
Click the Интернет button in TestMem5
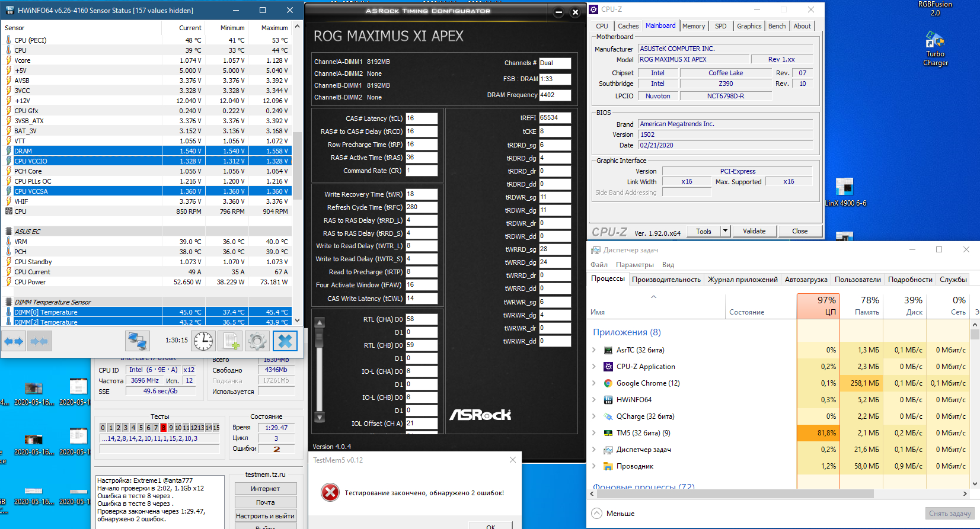click(265, 489)
